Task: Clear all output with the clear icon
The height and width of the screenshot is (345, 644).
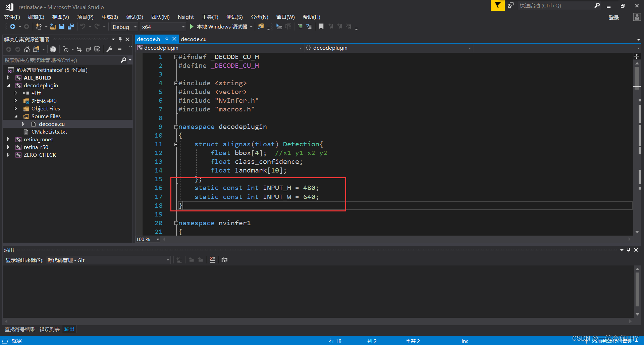Action: pos(212,260)
